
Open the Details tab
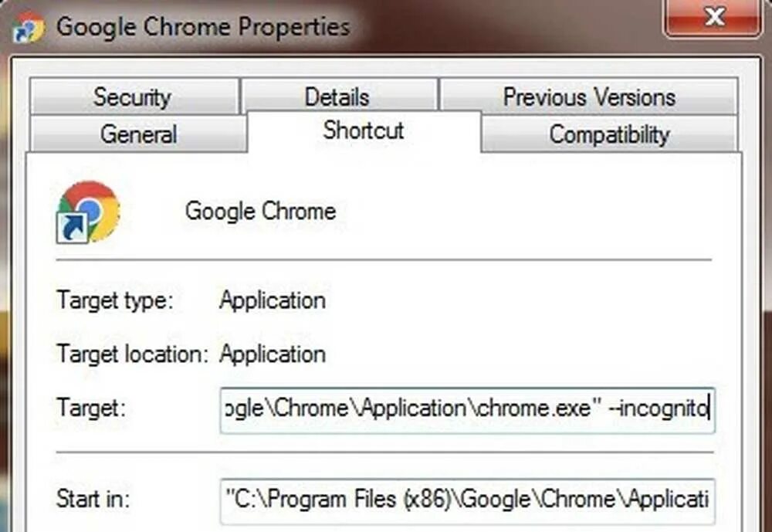pyautogui.click(x=337, y=97)
